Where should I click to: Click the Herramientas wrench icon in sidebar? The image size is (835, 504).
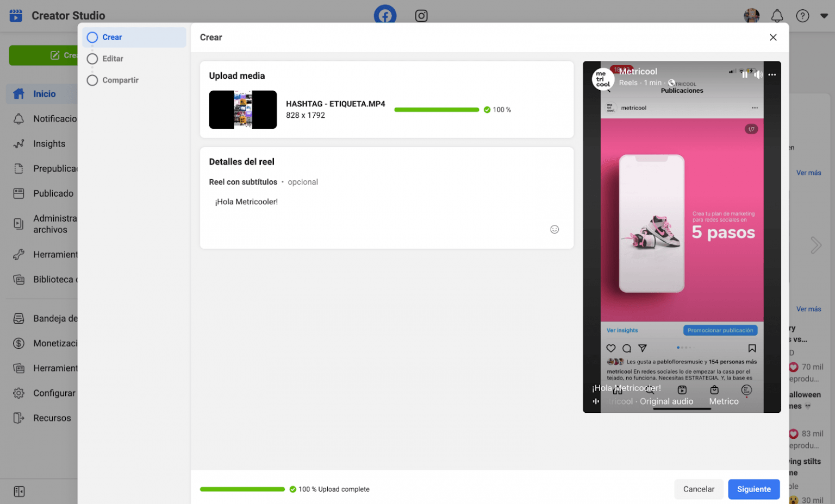19,254
